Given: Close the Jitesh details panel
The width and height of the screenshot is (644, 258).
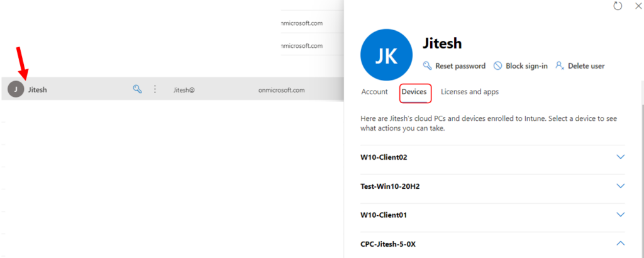Looking at the screenshot, I should pyautogui.click(x=638, y=6).
